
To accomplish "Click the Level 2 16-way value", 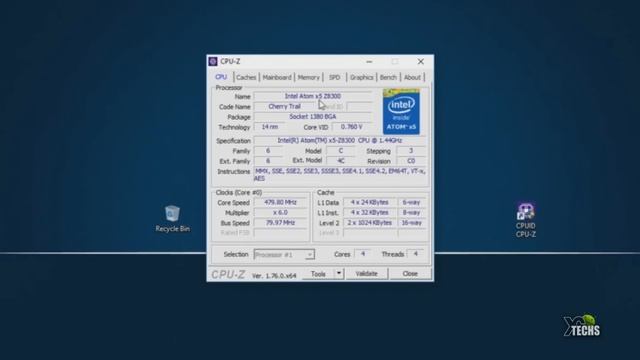I will point(411,223).
